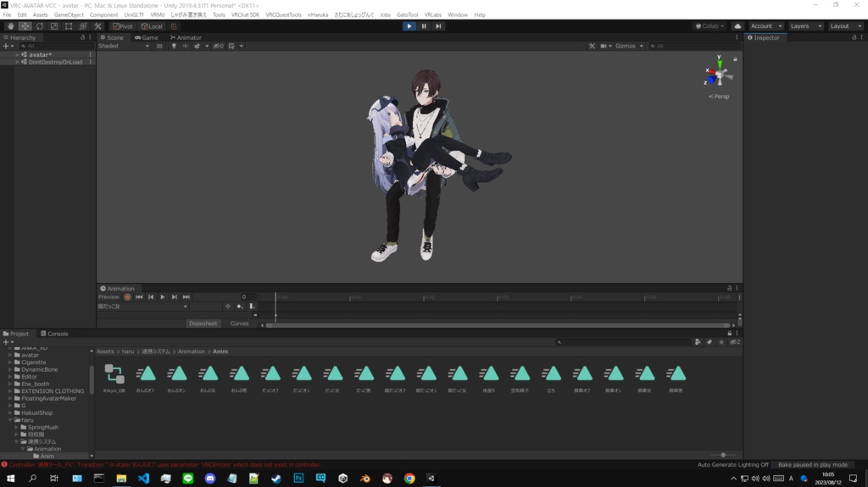
Task: Expand the SpringMush folder
Action: [x=17, y=427]
